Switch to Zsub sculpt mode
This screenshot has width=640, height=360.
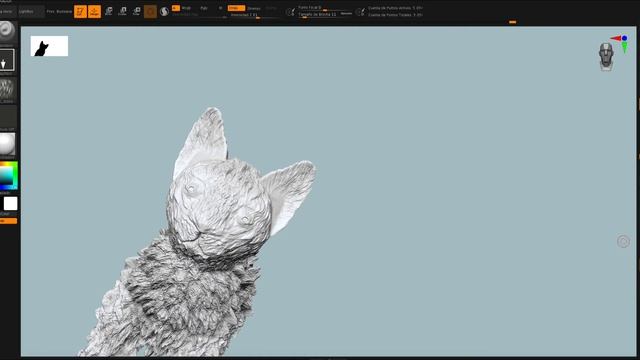coord(254,8)
